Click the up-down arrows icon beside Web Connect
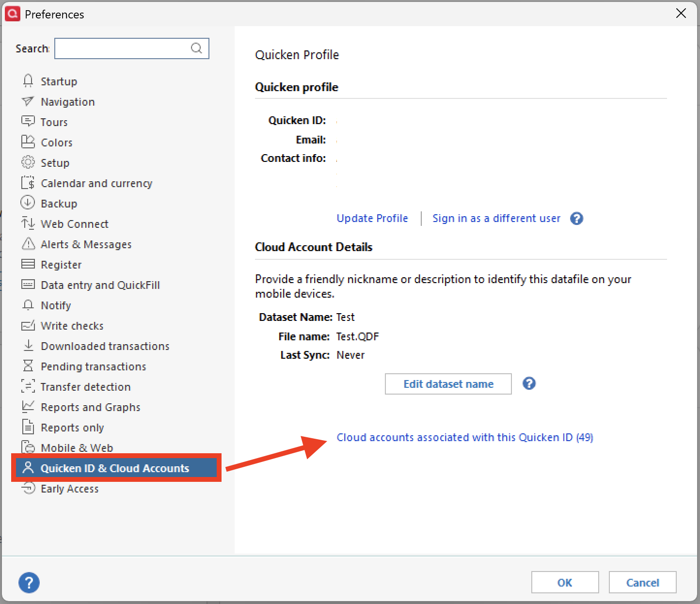This screenshot has height=604, width=700. click(28, 223)
